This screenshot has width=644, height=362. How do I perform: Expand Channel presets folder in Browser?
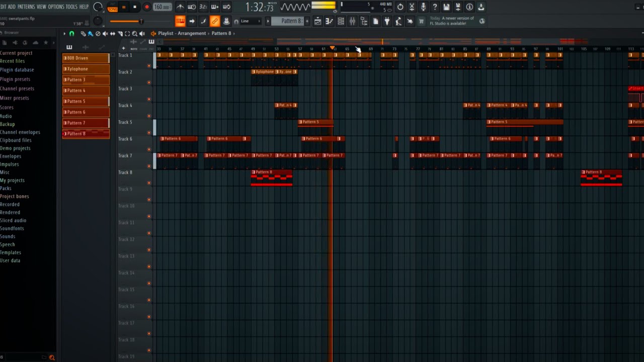pyautogui.click(x=17, y=88)
